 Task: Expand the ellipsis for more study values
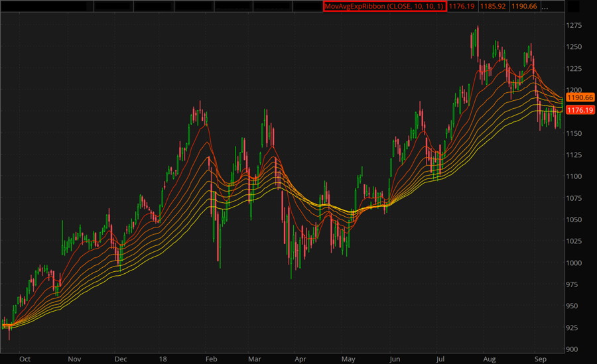point(545,7)
